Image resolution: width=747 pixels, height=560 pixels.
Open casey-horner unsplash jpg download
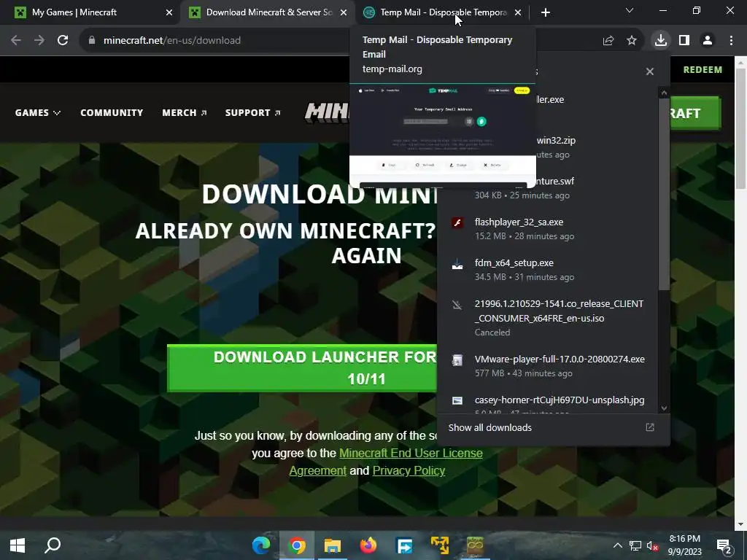(x=547, y=402)
